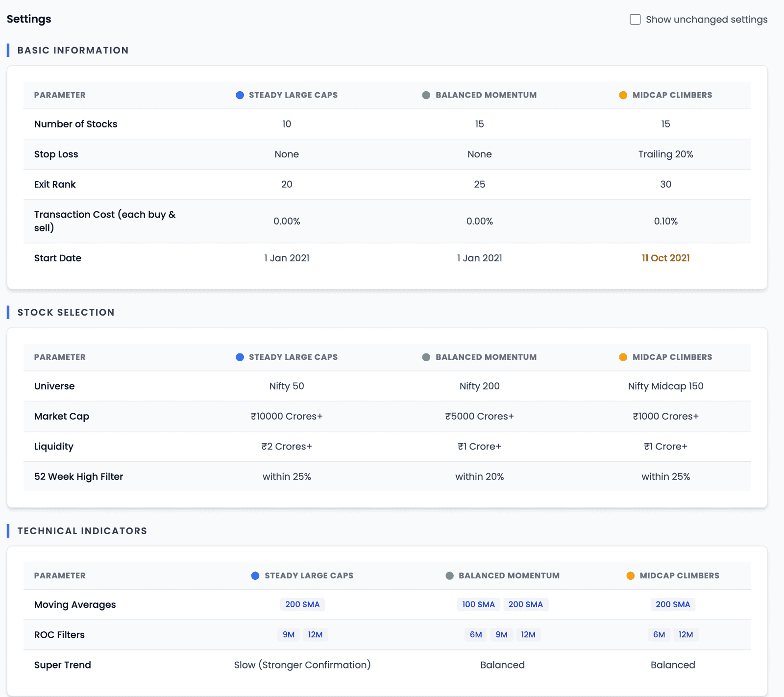Click 'Slow (Stronger Confirmation)' Super Trend value
Image resolution: width=784 pixels, height=697 pixels.
pyautogui.click(x=302, y=665)
